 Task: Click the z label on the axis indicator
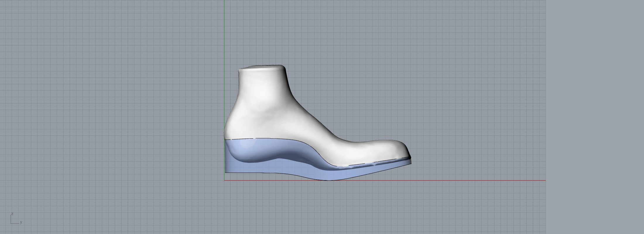pos(12,214)
